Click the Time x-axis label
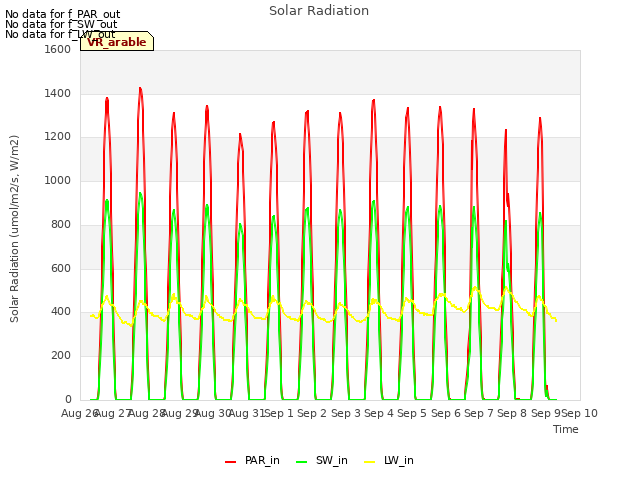640x480 pixels. pyautogui.click(x=566, y=429)
